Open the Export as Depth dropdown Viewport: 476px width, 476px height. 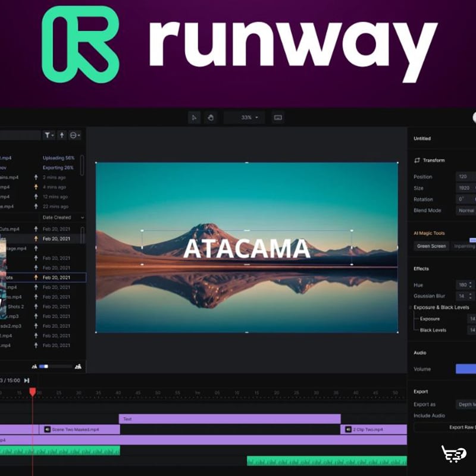pos(466,405)
